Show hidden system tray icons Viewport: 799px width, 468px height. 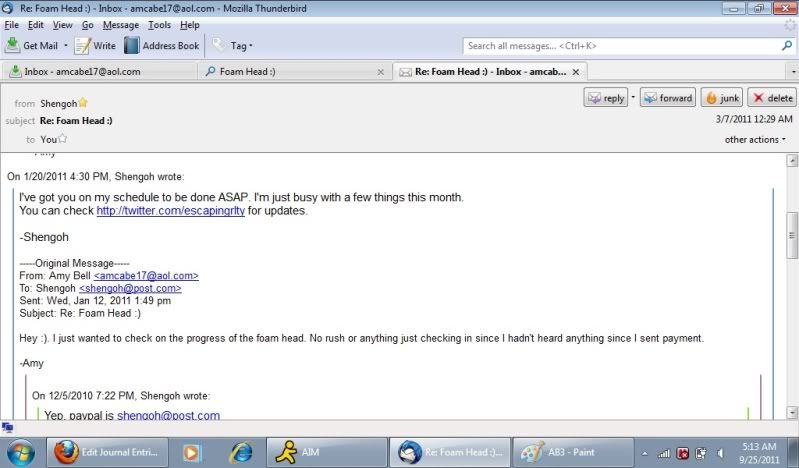click(645, 453)
